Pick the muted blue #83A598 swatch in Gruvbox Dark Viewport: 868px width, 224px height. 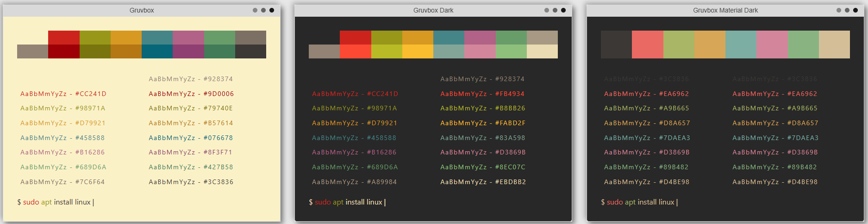(449, 51)
